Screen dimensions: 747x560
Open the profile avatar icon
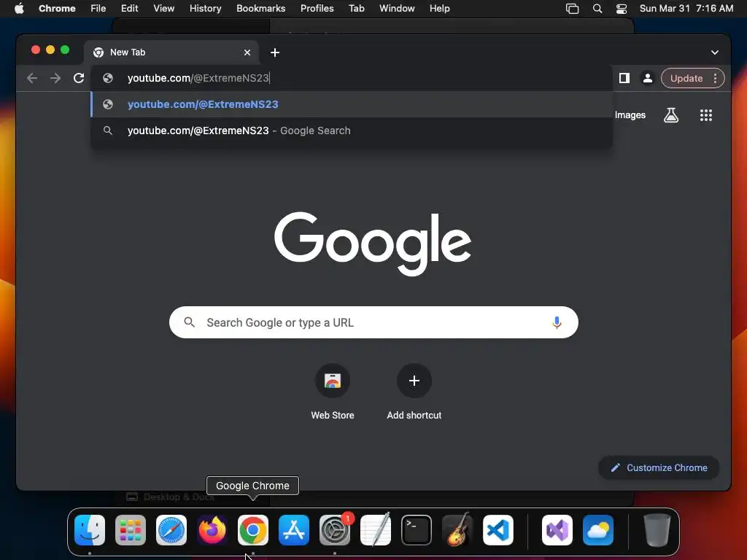(648, 78)
